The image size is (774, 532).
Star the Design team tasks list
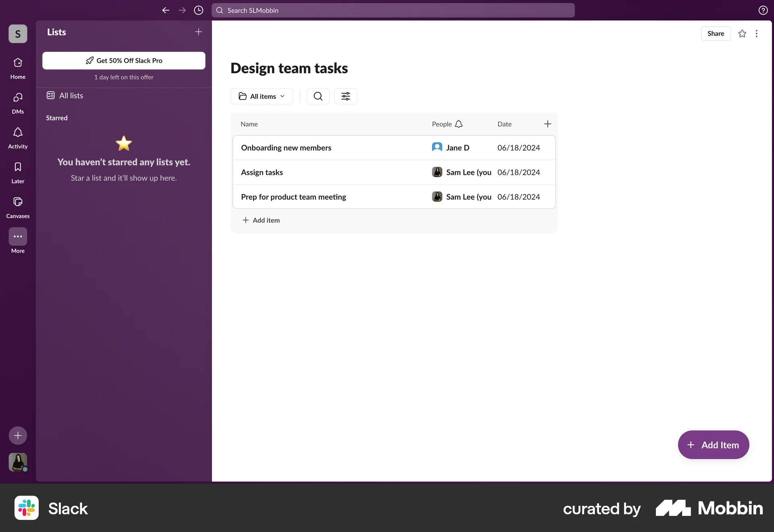pyautogui.click(x=742, y=33)
